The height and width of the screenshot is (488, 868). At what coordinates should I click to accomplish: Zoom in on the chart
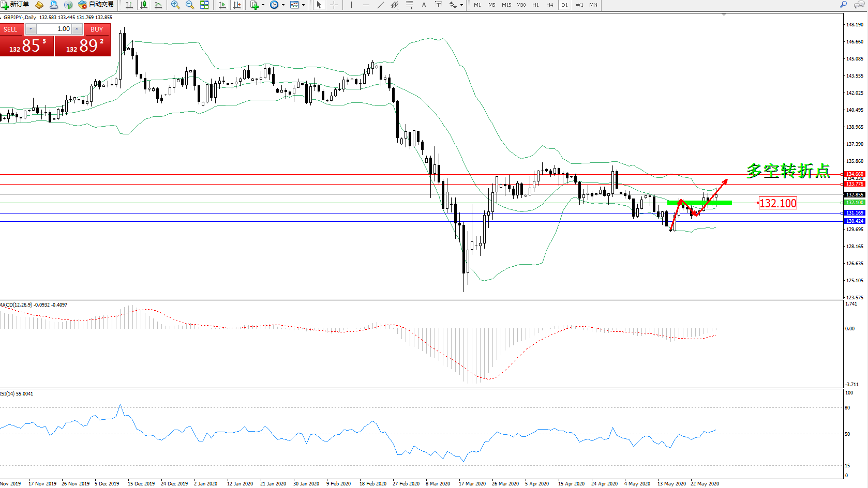pyautogui.click(x=175, y=5)
